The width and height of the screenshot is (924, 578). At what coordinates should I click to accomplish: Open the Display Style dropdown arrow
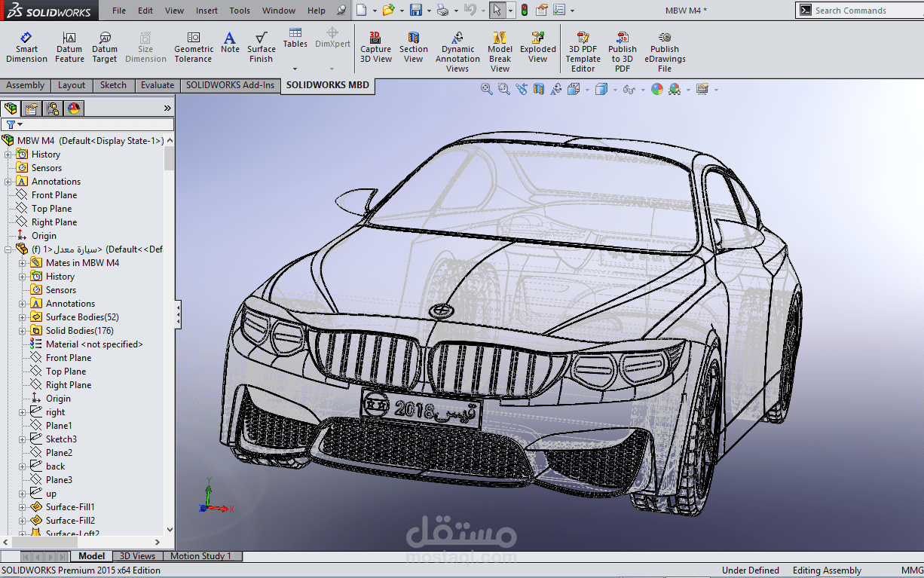[615, 90]
